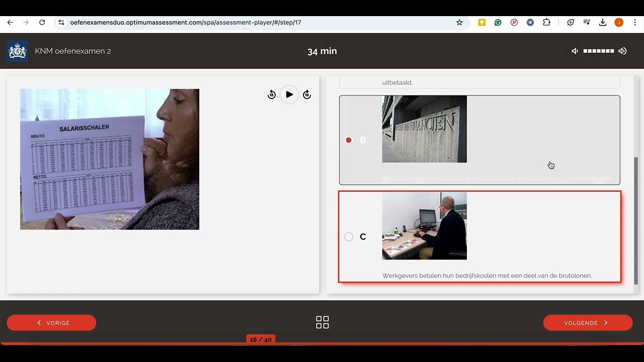The width and height of the screenshot is (644, 362).
Task: Click the blue round extension icon
Action: click(x=530, y=22)
